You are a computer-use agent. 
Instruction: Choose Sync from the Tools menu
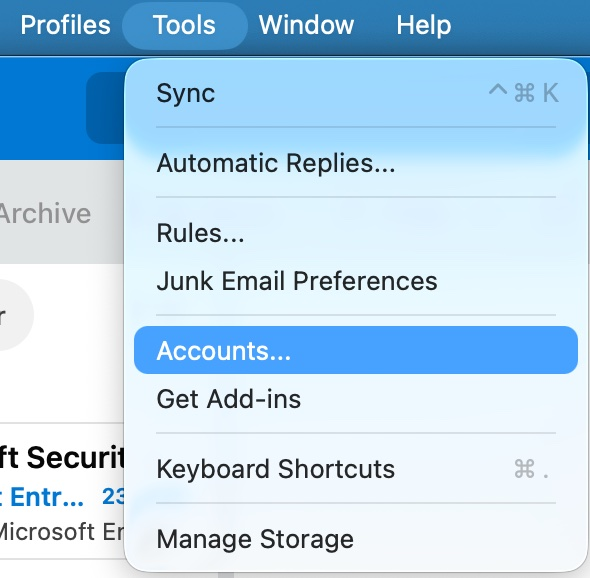click(356, 93)
